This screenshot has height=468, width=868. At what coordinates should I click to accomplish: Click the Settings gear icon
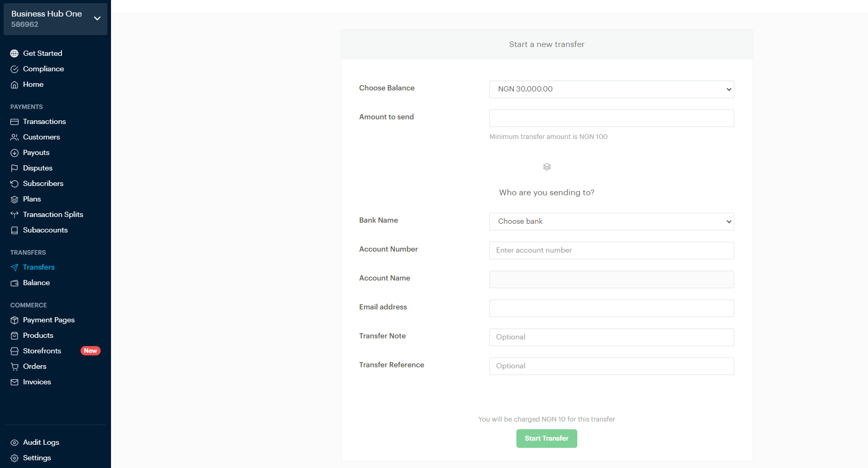(14, 458)
